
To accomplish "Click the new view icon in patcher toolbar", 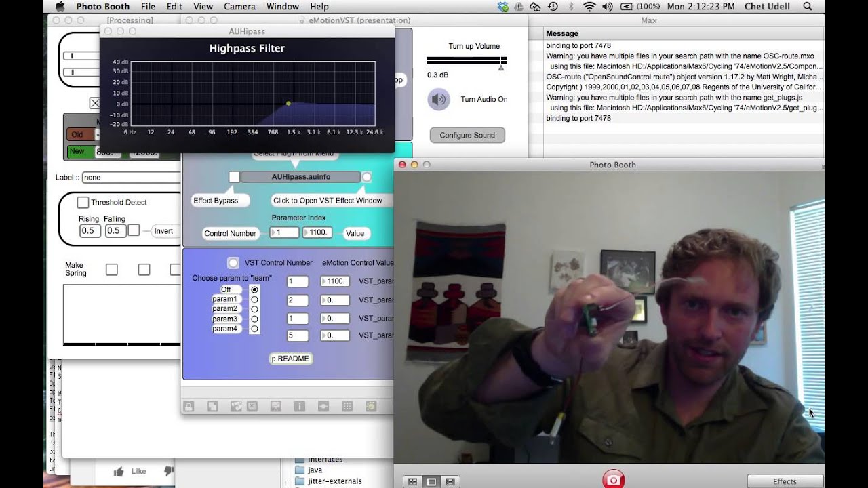I will click(212, 406).
